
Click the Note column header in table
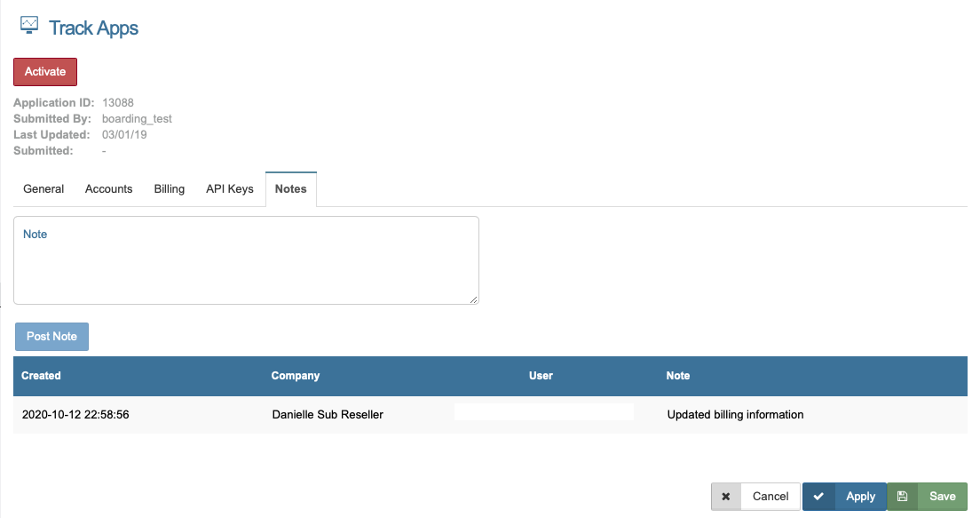(677, 376)
